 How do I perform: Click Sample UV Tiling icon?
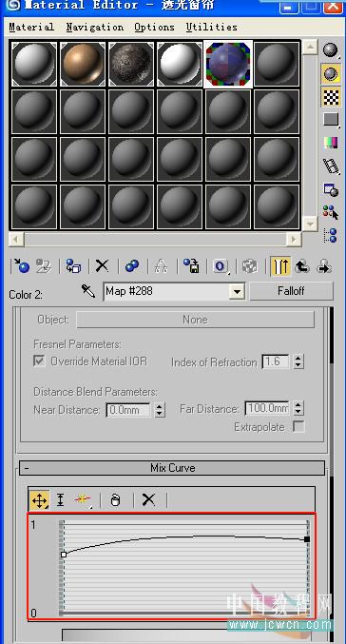(x=331, y=120)
